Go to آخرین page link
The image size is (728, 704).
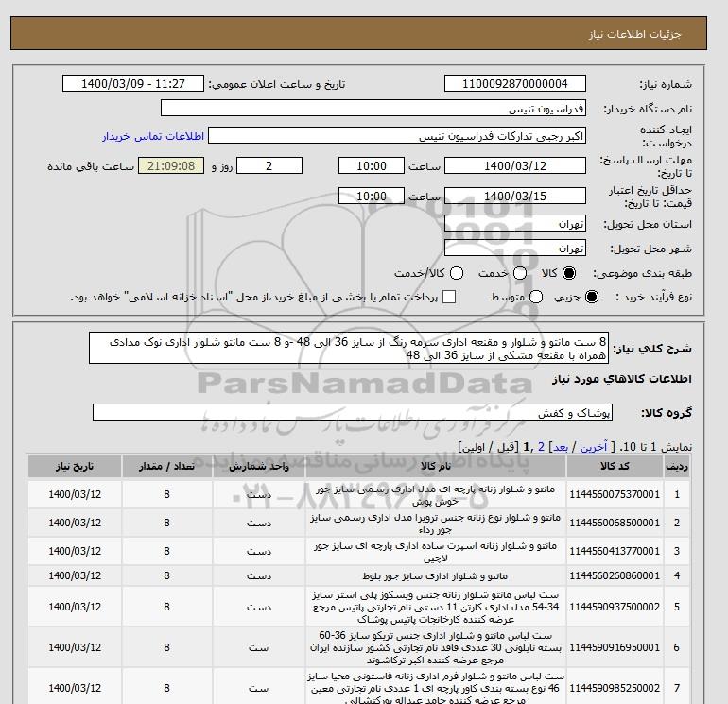[594, 447]
